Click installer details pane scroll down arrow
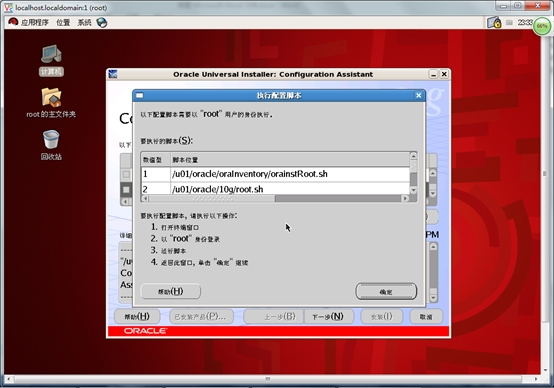554x388 pixels. click(x=433, y=298)
